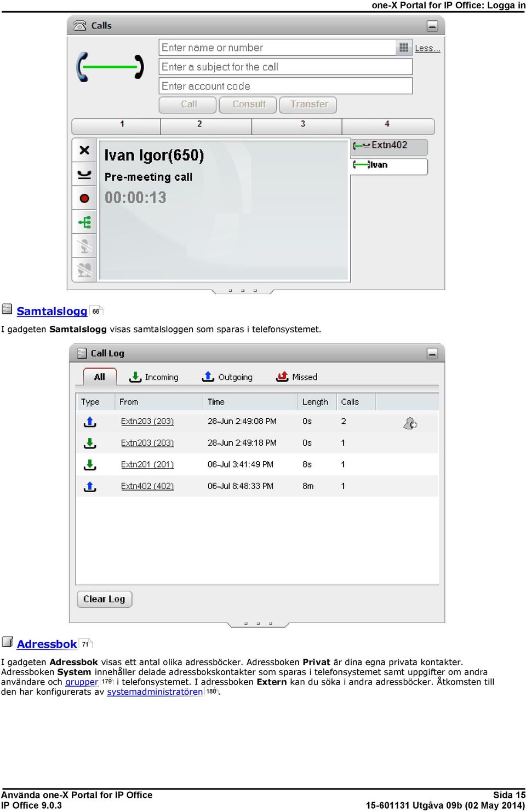Image resolution: width=526 pixels, height=812 pixels.
Task: Click incoming arrow icon in the Extn201 row
Action: [x=90, y=465]
